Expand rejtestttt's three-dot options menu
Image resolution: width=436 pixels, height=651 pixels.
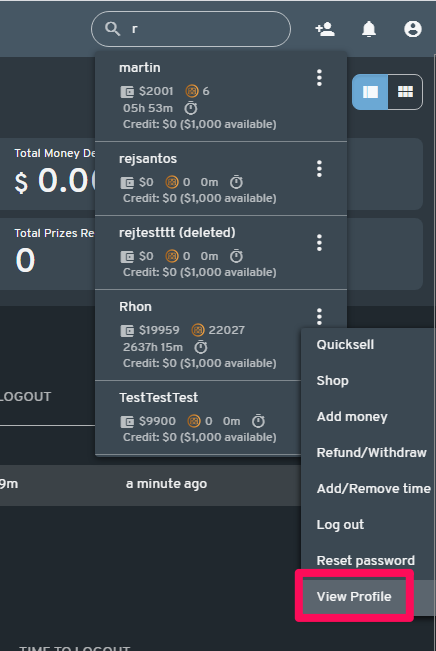319,242
